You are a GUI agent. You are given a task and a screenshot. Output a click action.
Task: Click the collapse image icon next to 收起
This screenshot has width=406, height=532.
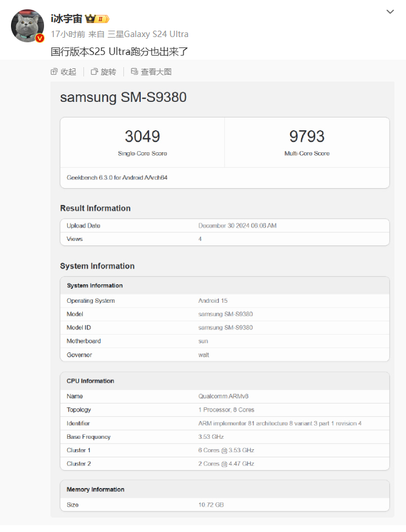[54, 72]
